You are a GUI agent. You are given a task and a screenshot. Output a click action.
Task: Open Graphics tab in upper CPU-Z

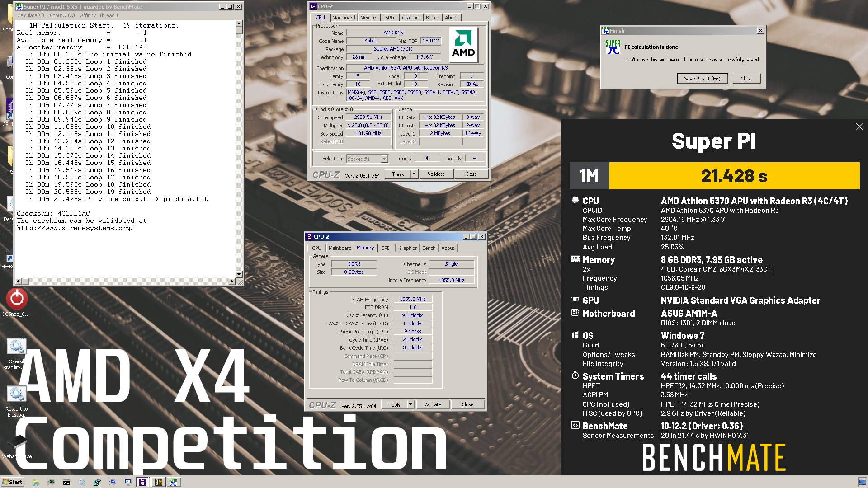click(411, 18)
